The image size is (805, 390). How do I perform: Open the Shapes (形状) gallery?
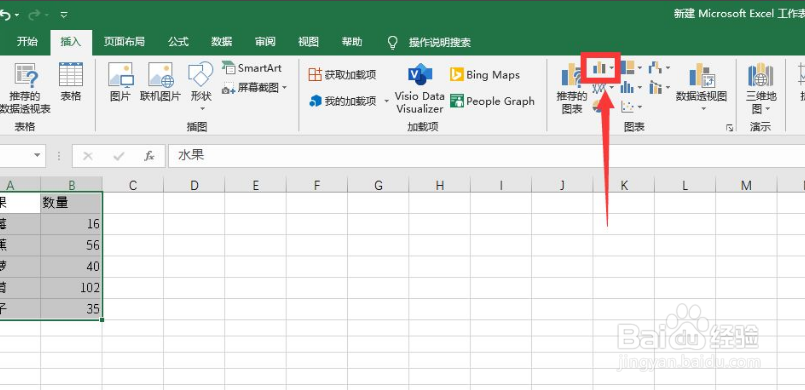(201, 86)
